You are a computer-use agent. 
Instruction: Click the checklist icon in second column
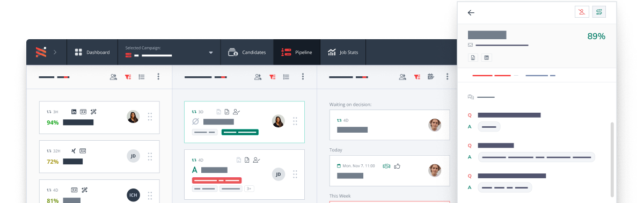[x=287, y=77]
